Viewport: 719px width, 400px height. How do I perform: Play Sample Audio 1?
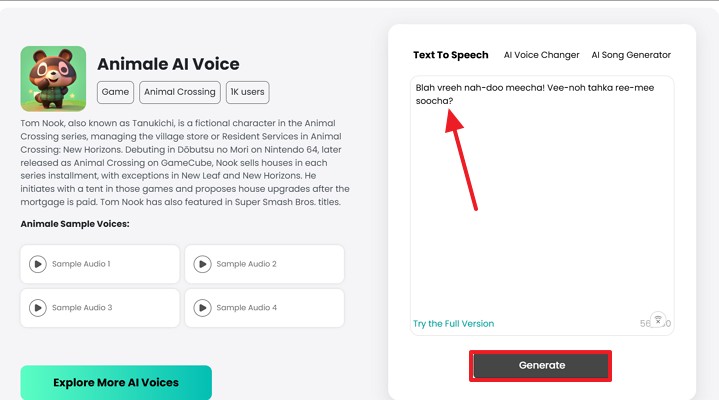coord(38,264)
